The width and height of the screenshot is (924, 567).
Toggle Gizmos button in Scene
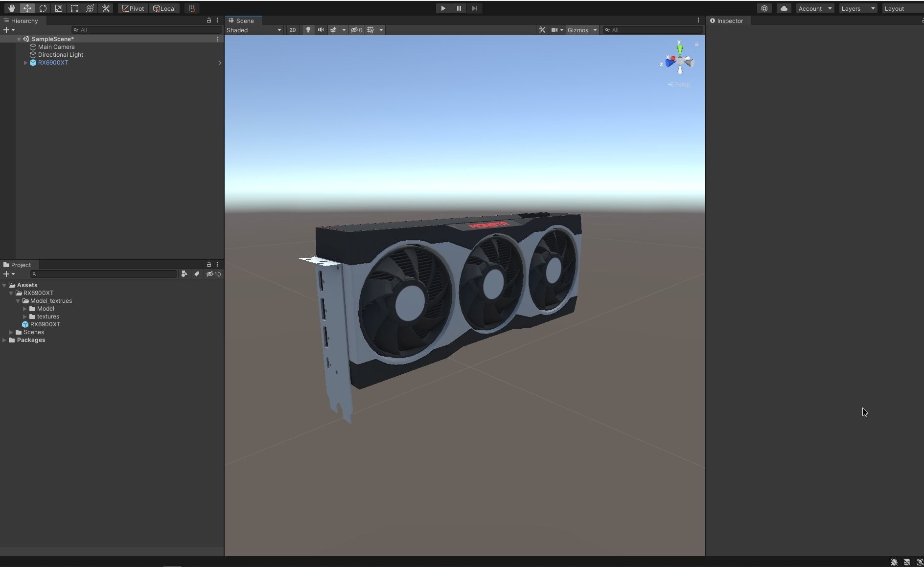[x=578, y=30]
